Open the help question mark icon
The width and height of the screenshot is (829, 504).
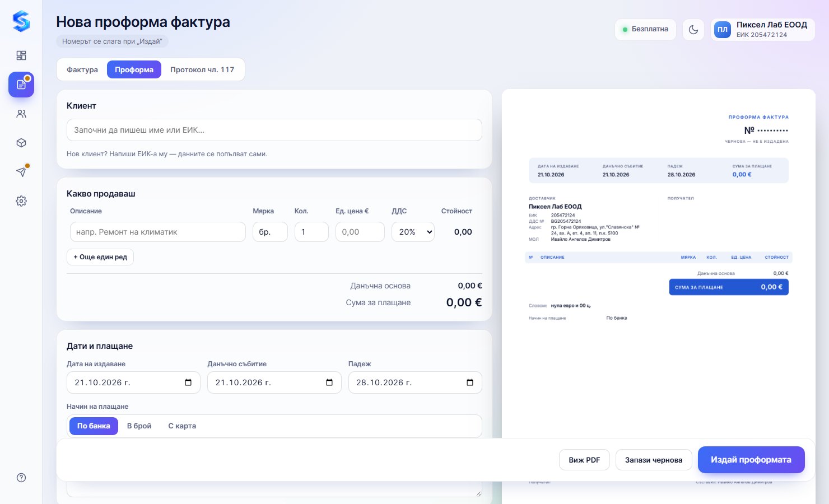(x=21, y=478)
